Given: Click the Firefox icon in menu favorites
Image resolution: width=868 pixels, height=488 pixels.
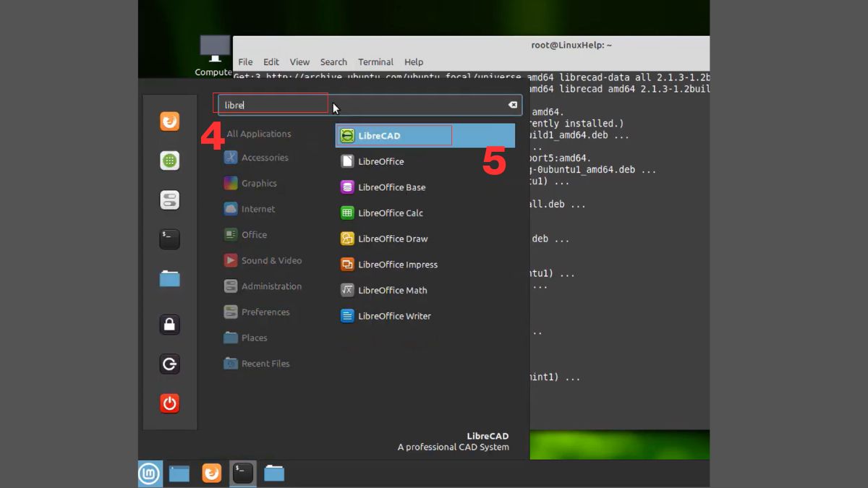Looking at the screenshot, I should coord(170,121).
